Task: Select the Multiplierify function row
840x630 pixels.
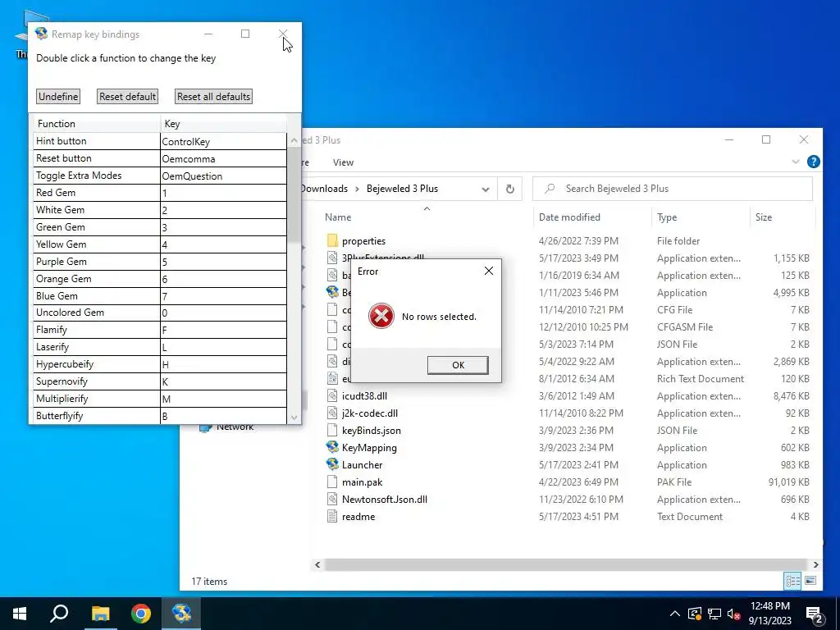Action: [160, 399]
